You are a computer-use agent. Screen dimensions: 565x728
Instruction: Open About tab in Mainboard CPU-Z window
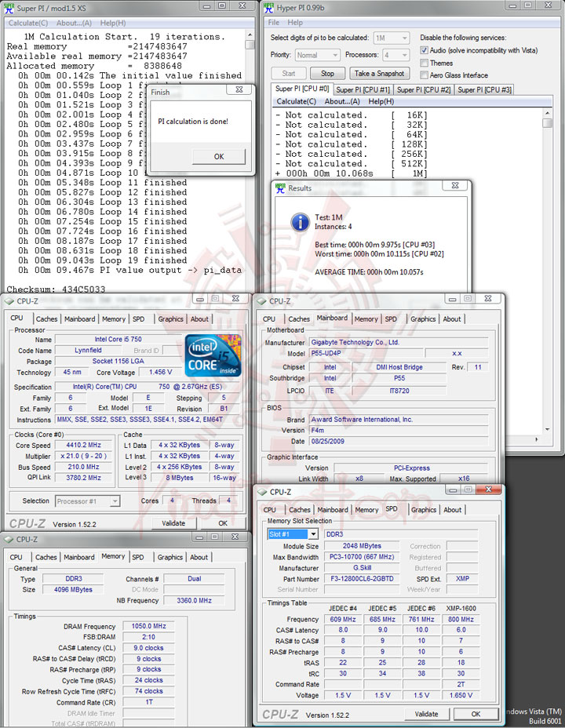click(452, 319)
